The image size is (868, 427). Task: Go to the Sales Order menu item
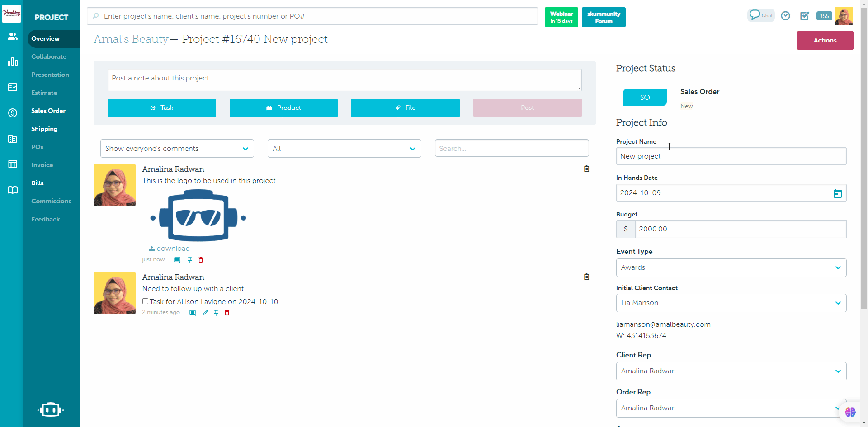coord(48,111)
